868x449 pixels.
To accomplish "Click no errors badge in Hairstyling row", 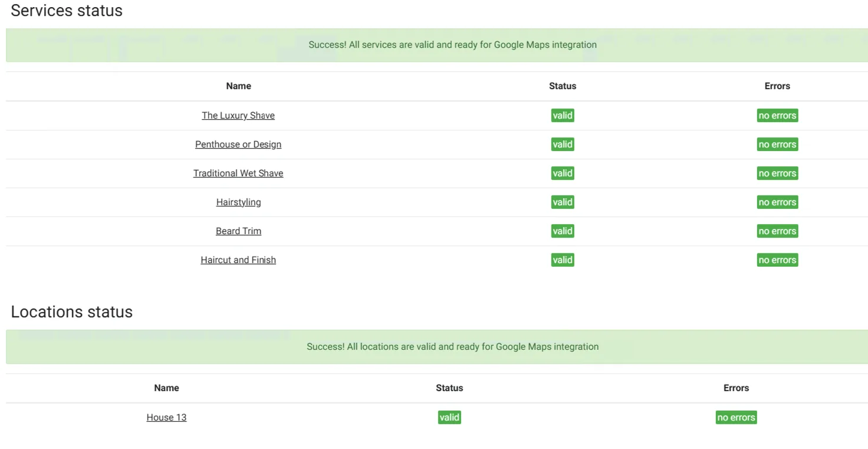I will (x=777, y=202).
